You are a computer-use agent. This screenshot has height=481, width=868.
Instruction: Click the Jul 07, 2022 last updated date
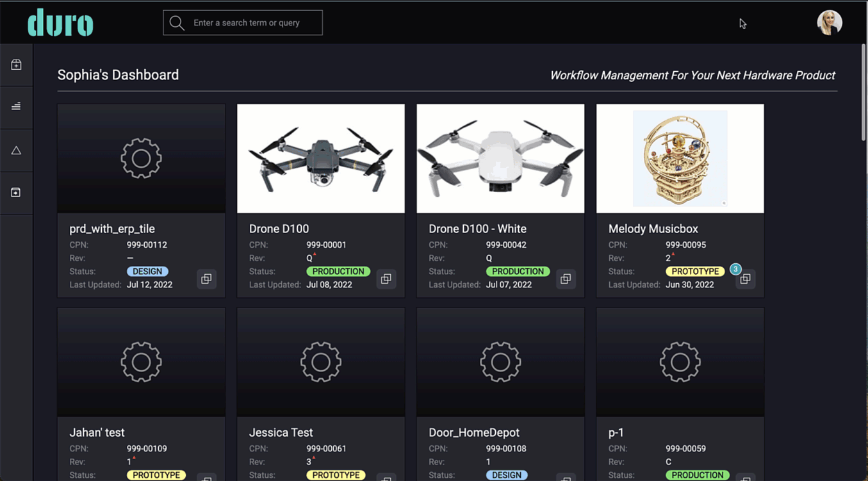tap(509, 284)
